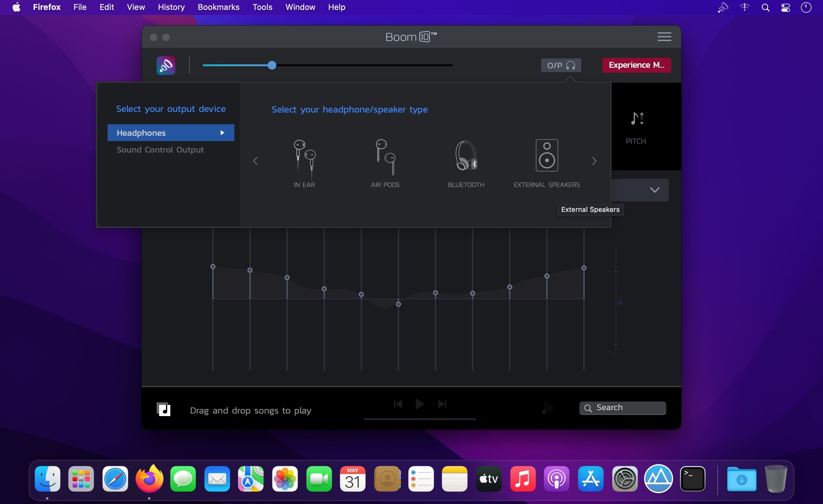Open Notes from the dock
823x504 pixels.
[455, 479]
